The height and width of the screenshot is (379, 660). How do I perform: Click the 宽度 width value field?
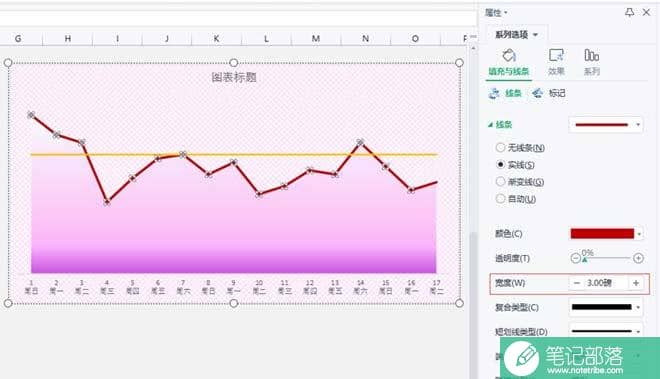605,283
